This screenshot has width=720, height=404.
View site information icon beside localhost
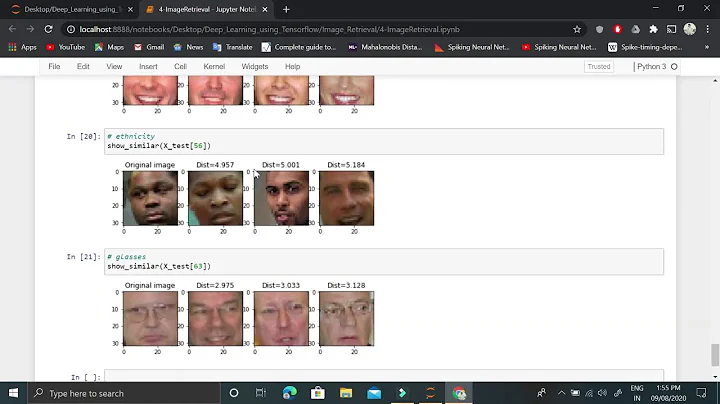(x=71, y=29)
